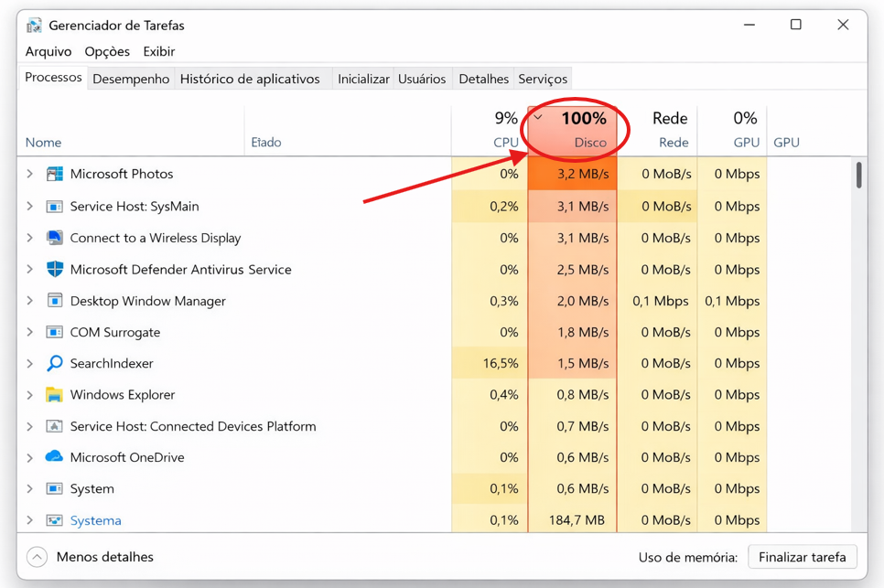Sort by the 0% GPU column header
This screenshot has width=884, height=588.
pos(732,130)
